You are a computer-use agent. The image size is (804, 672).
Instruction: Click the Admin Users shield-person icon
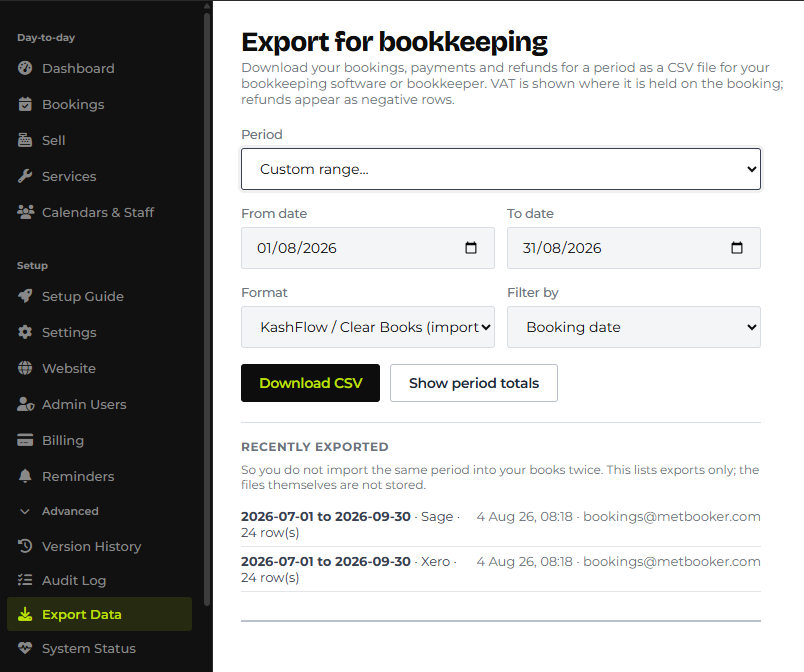26,404
